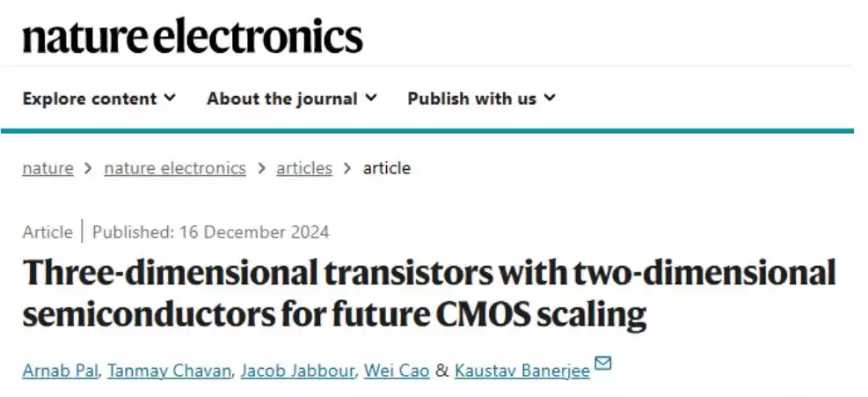The height and width of the screenshot is (397, 868).
Task: Navigate to the articles breadcrumb link
Action: point(304,168)
